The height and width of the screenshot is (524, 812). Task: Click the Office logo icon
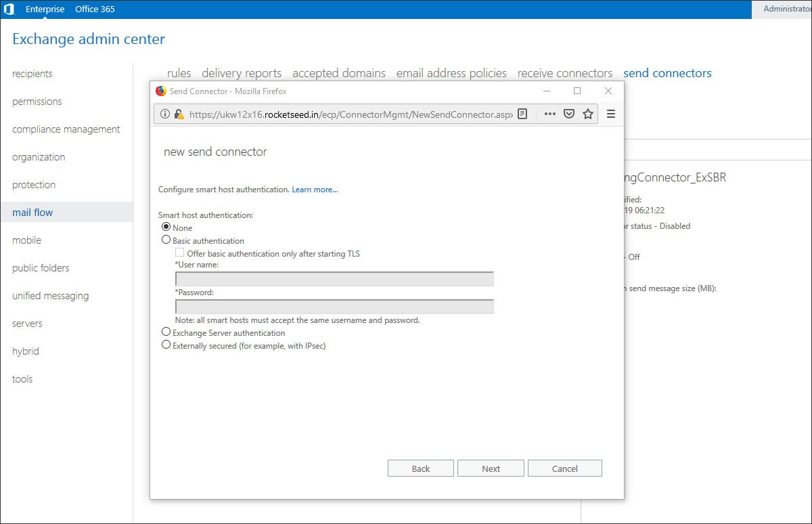[9, 9]
